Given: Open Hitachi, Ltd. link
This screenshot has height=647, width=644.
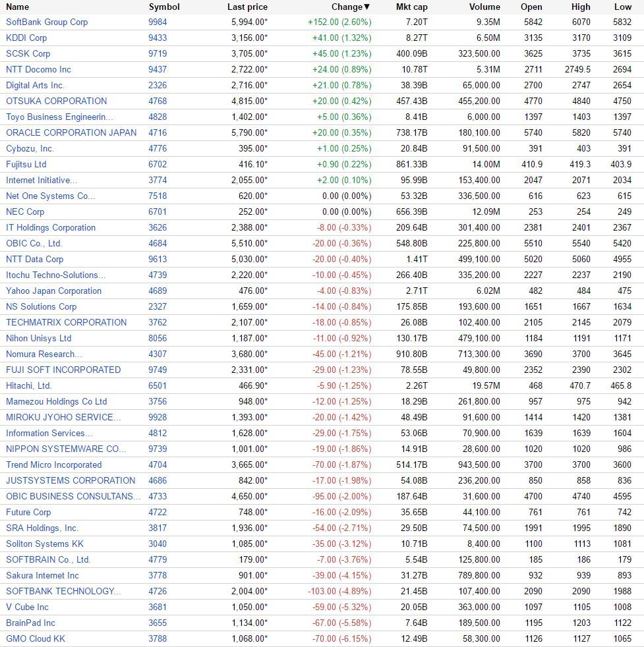Looking at the screenshot, I should [28, 386].
